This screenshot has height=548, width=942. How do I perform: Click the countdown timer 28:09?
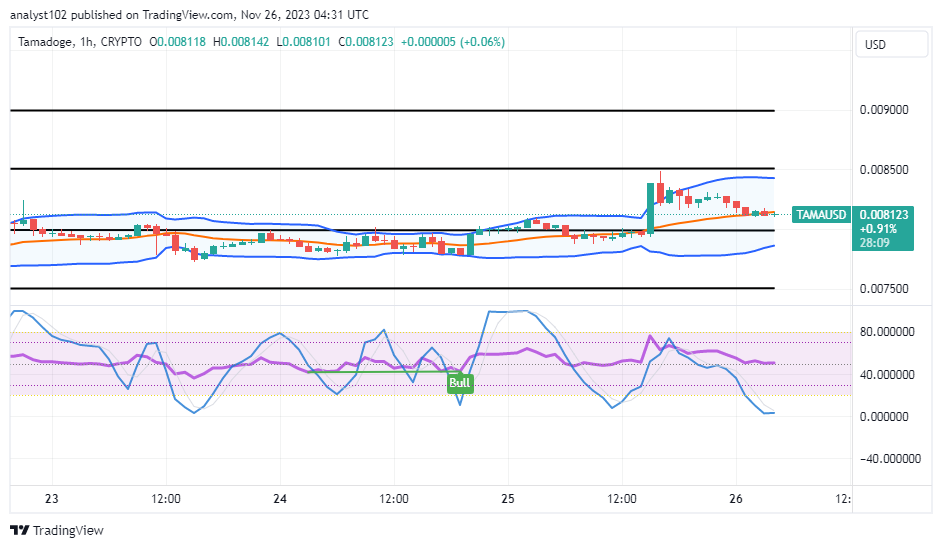874,243
